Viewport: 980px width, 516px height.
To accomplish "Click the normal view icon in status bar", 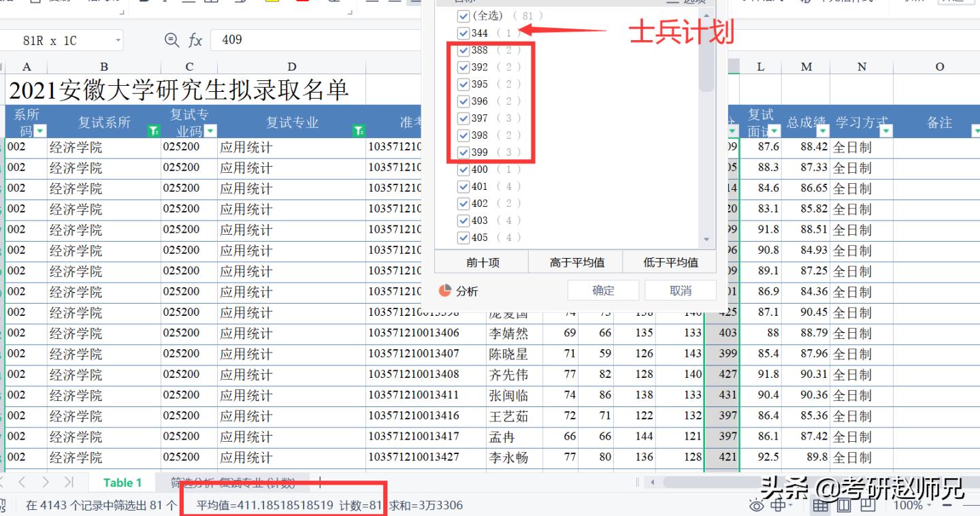I will point(821,505).
